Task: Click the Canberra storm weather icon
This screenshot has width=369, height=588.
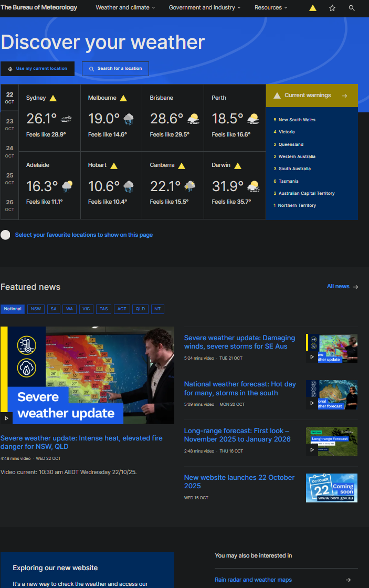Action: pyautogui.click(x=190, y=186)
